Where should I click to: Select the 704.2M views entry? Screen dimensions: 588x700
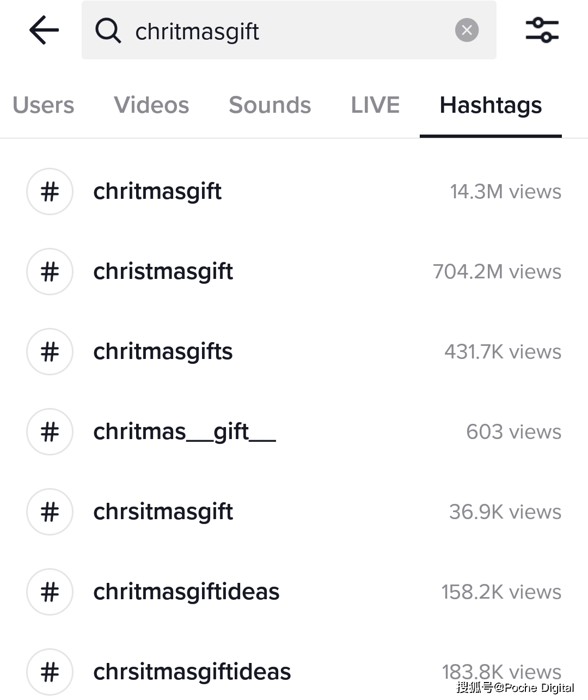click(x=497, y=272)
